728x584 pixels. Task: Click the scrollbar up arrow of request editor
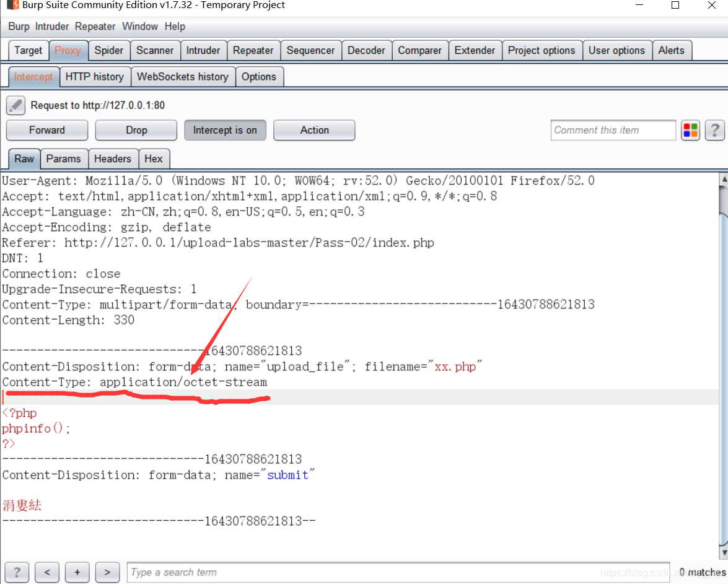pos(724,179)
